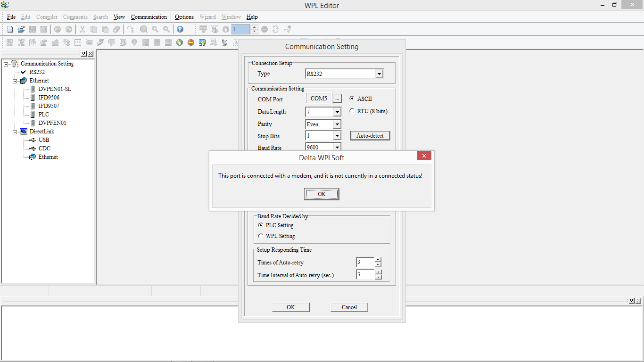Screen dimensions: 644x362
Task: Close the Delta WPLSoft message with red X
Action: [x=424, y=156]
